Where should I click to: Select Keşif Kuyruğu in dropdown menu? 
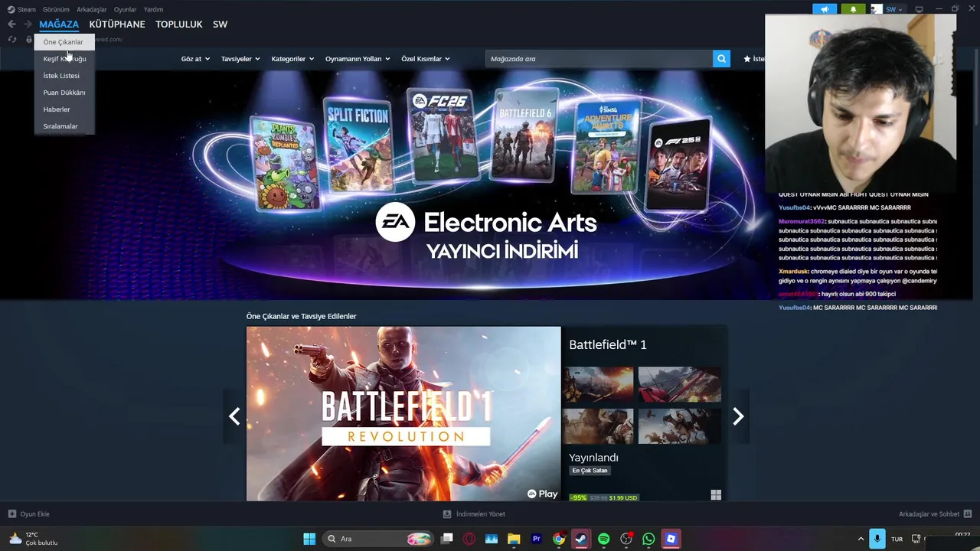click(64, 59)
